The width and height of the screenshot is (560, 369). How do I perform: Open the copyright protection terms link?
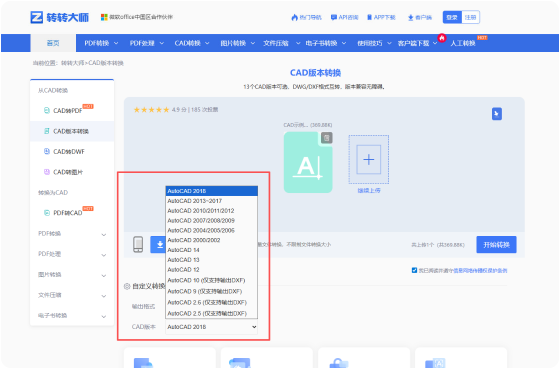(x=480, y=270)
